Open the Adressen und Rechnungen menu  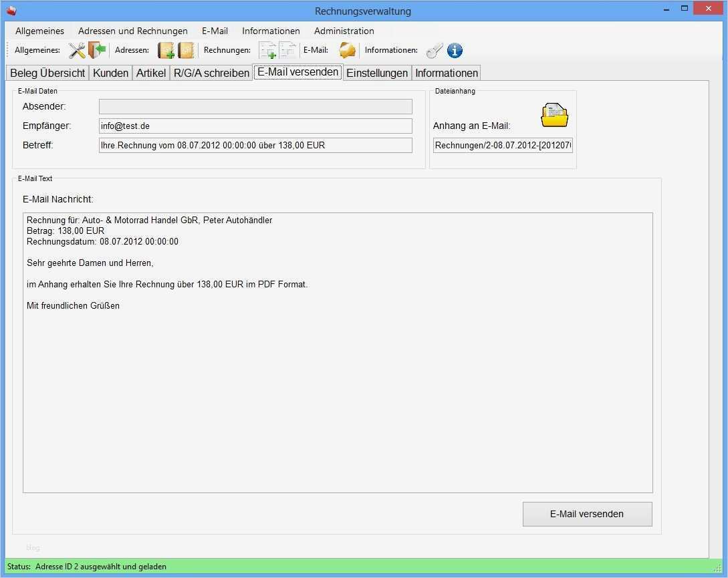(132, 31)
